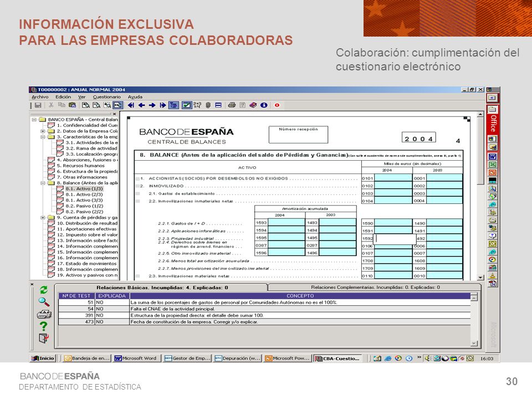Click the blue information icon

point(264,105)
